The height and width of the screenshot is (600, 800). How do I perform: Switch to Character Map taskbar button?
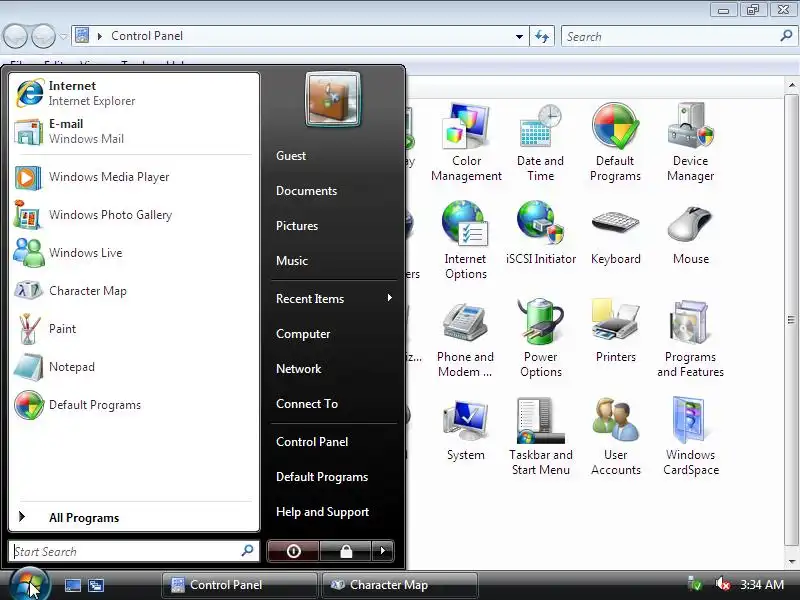pyautogui.click(x=399, y=585)
